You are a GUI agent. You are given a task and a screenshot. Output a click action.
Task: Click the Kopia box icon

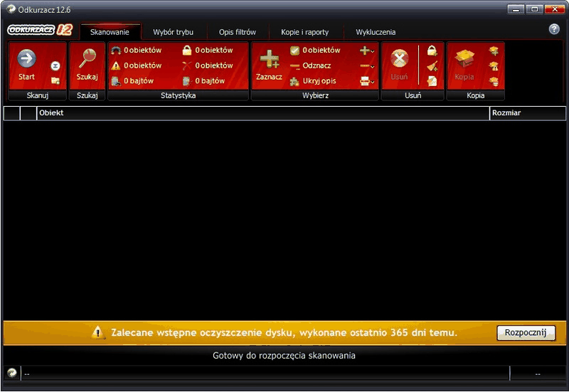[x=464, y=58]
